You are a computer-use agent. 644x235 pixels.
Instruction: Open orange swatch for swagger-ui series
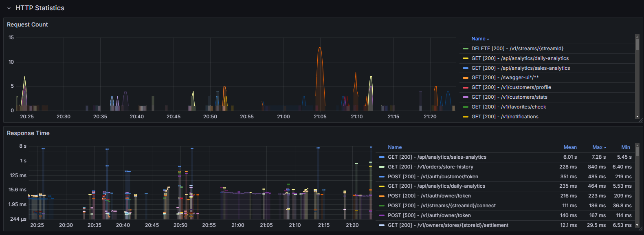coord(466,78)
